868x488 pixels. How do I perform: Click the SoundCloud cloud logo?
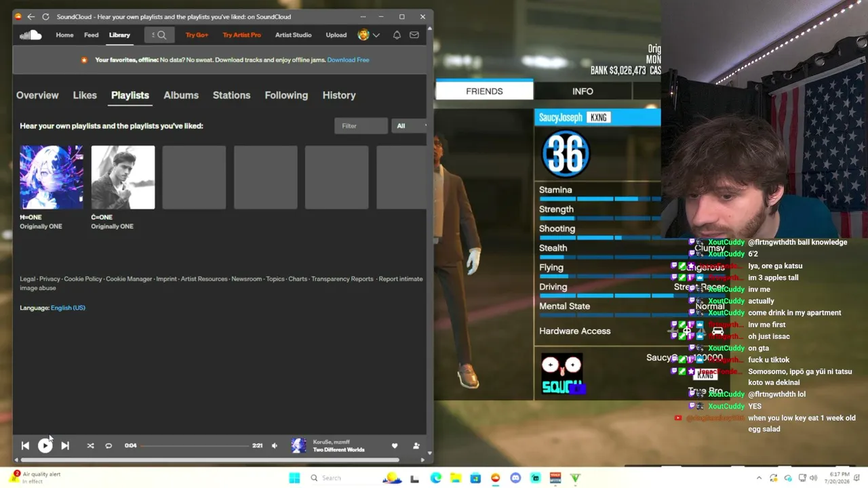pos(31,35)
